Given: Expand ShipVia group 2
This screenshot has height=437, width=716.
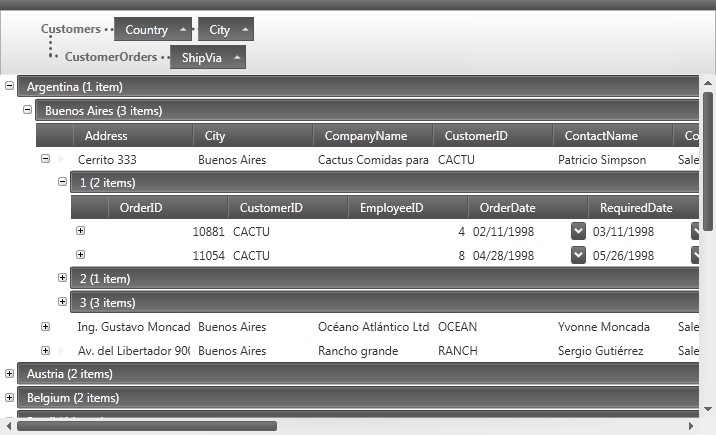Looking at the screenshot, I should (x=62, y=278).
